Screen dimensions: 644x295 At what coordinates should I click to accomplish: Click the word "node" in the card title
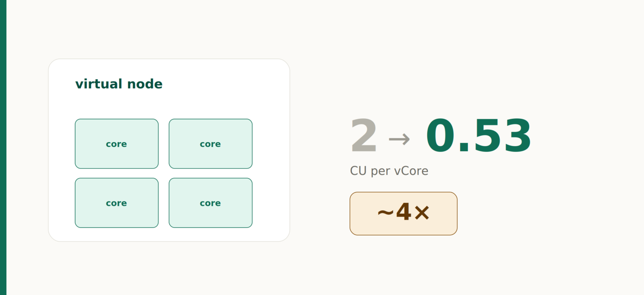145,84
